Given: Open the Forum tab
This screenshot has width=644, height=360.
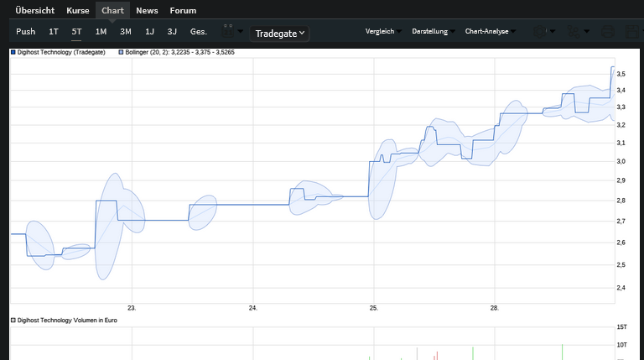Looking at the screenshot, I should [183, 11].
